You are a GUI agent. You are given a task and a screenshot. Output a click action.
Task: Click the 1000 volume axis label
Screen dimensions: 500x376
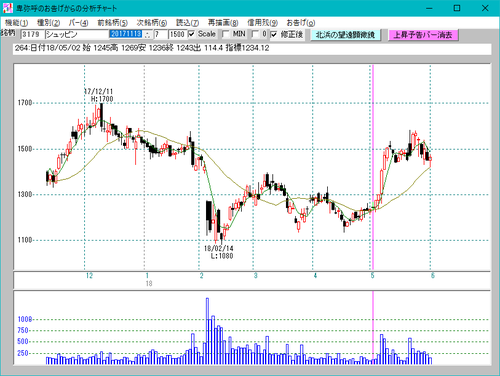tap(25, 319)
